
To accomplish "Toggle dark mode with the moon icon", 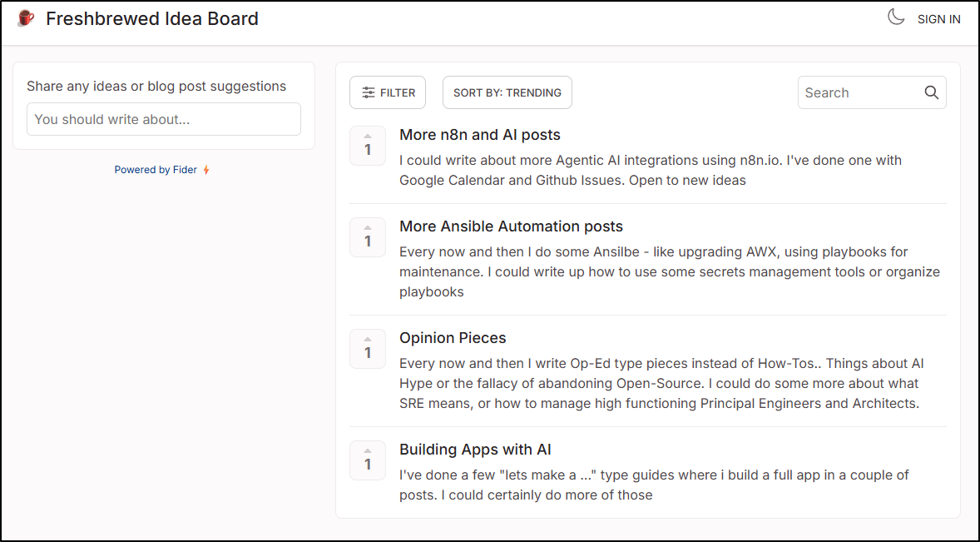I will (x=896, y=17).
